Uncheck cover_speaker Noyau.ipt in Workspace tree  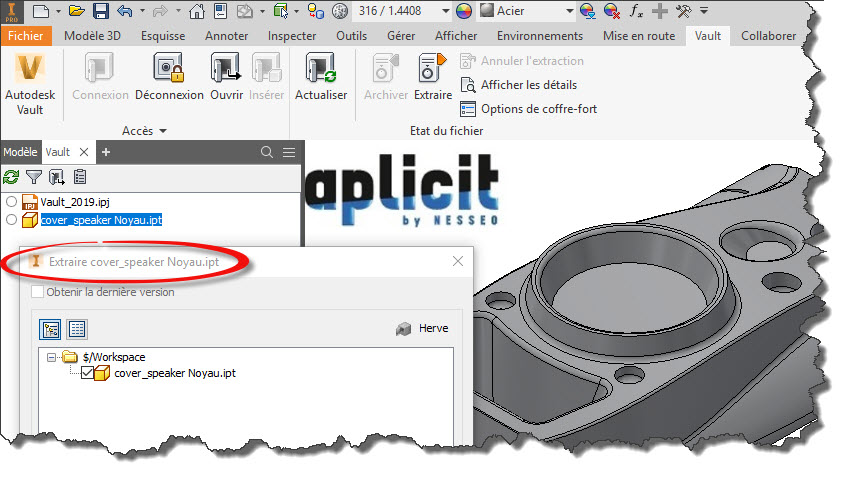click(87, 373)
